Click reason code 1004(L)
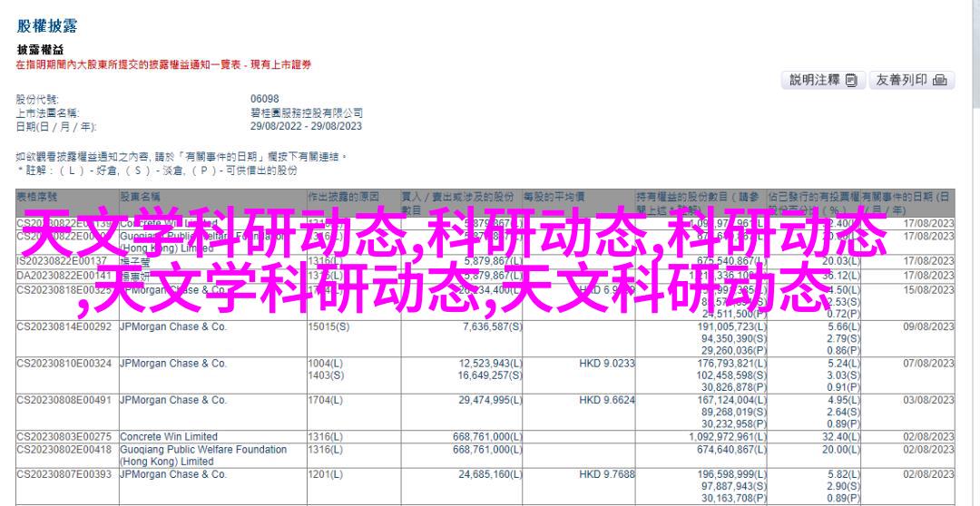The image size is (980, 506). pyautogui.click(x=326, y=364)
